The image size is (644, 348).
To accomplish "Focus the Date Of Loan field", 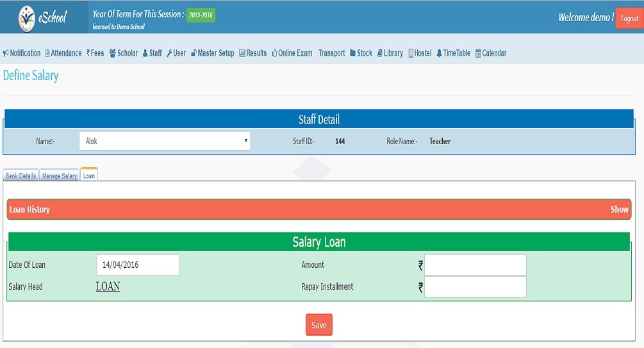I will 138,265.
